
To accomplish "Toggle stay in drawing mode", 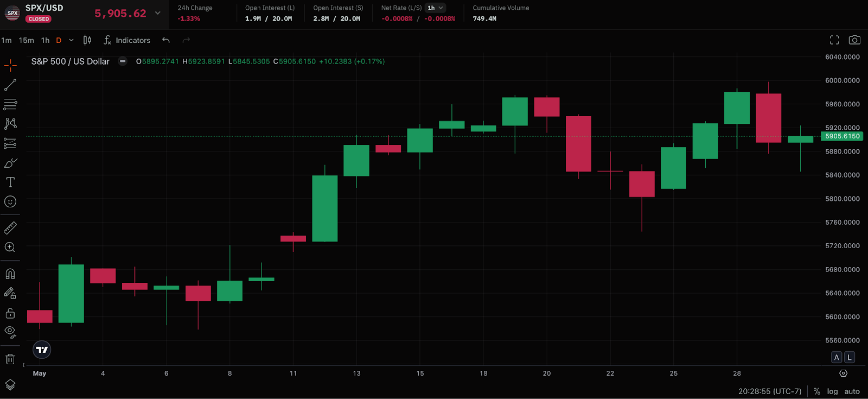I will coord(10,293).
